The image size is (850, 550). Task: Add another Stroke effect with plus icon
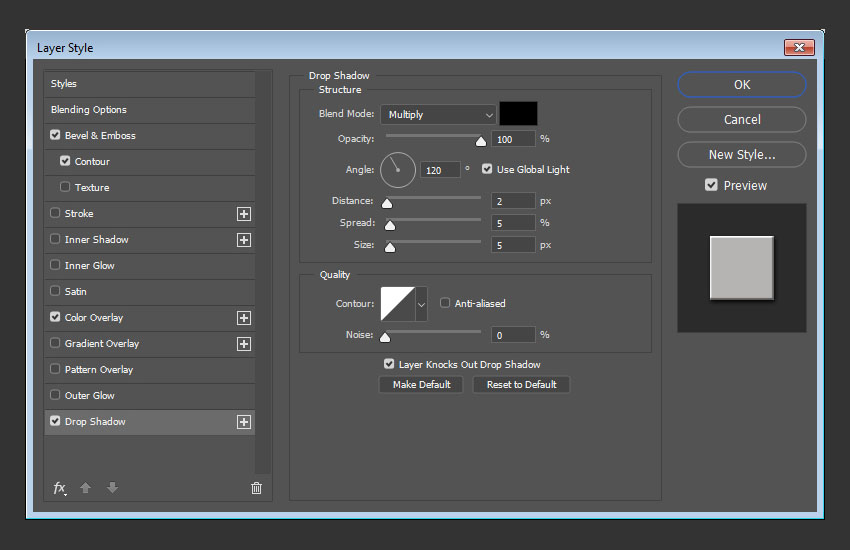click(x=244, y=214)
